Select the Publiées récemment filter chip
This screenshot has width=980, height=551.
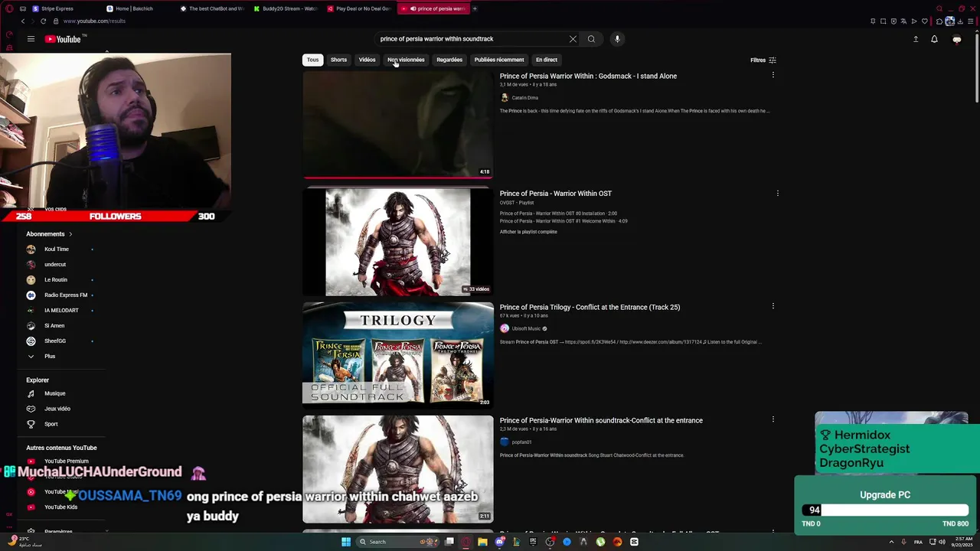tap(499, 60)
